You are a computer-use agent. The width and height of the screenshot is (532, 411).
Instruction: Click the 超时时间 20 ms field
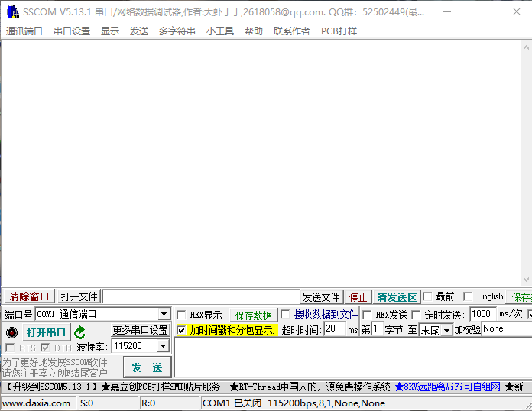(x=336, y=329)
